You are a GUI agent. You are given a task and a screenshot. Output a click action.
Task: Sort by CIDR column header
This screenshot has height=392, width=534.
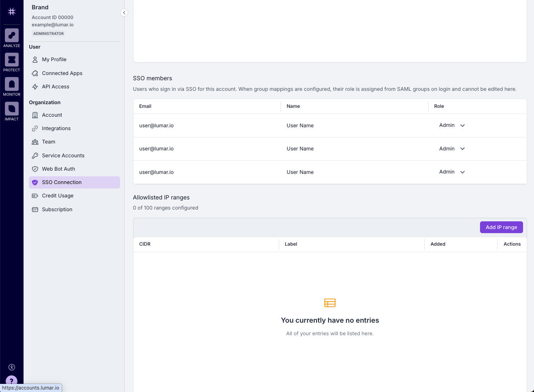(145, 244)
